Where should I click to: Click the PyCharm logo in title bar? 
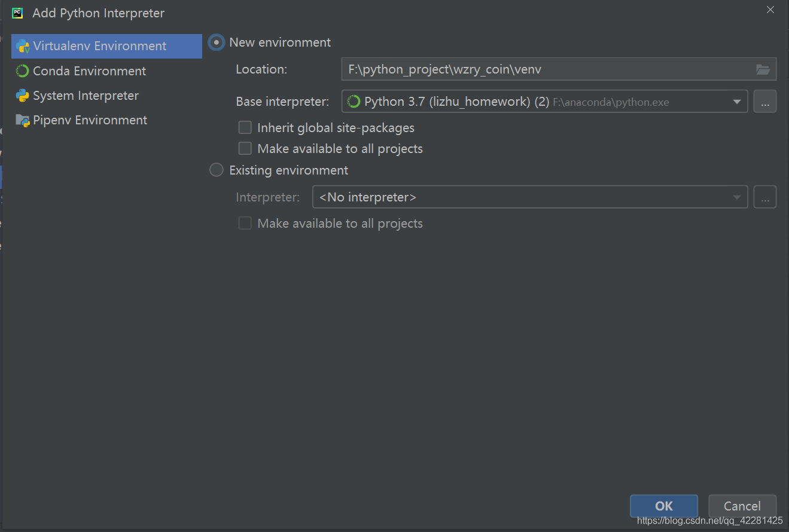(x=17, y=13)
